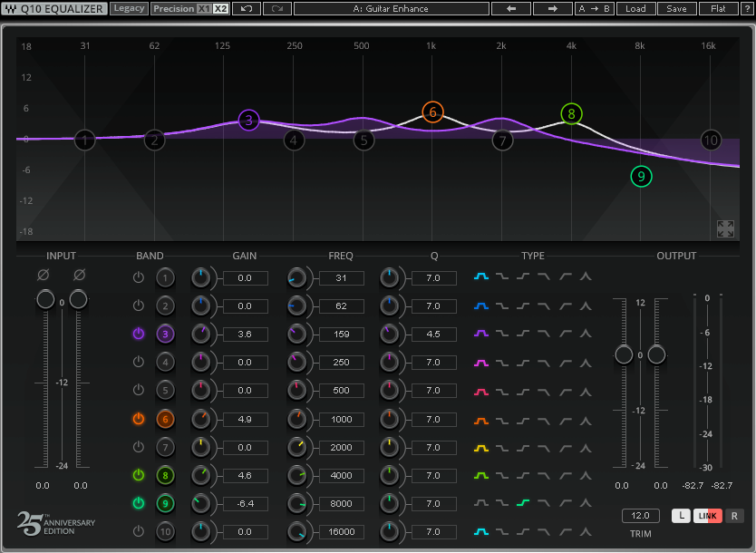Disable band 3 power button

[139, 334]
